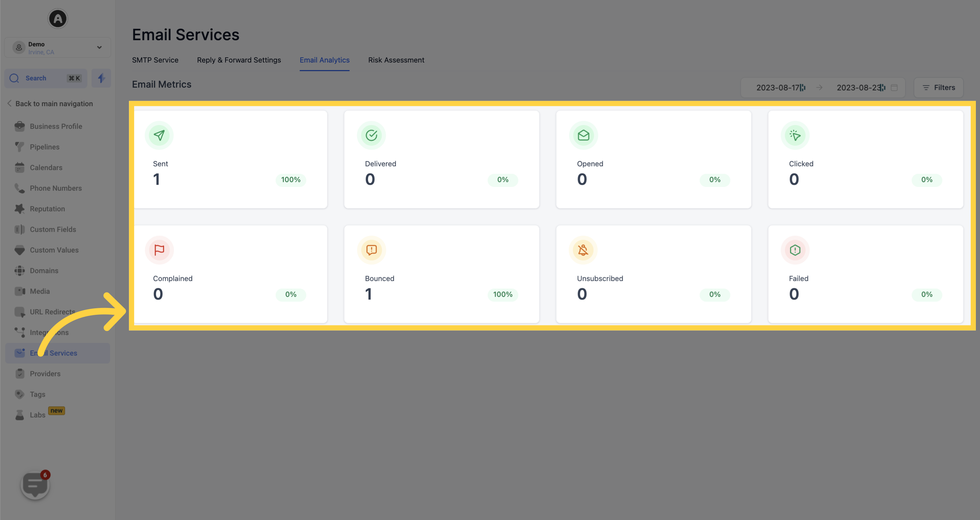Click the Opened envelope icon

click(x=583, y=135)
